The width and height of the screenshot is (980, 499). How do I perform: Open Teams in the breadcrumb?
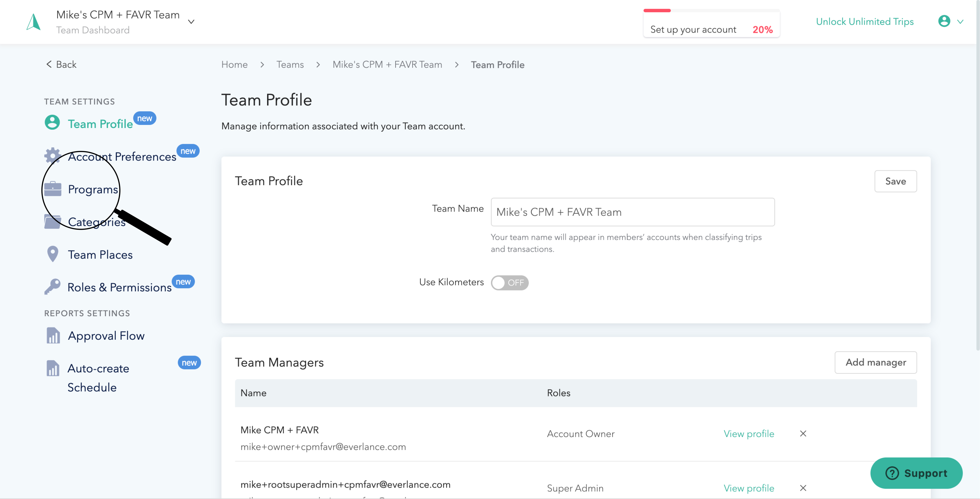290,65
